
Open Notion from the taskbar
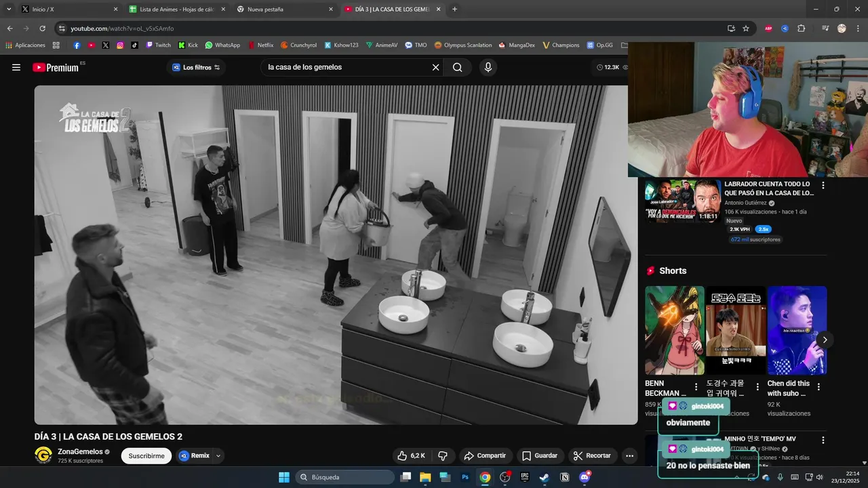pyautogui.click(x=565, y=477)
